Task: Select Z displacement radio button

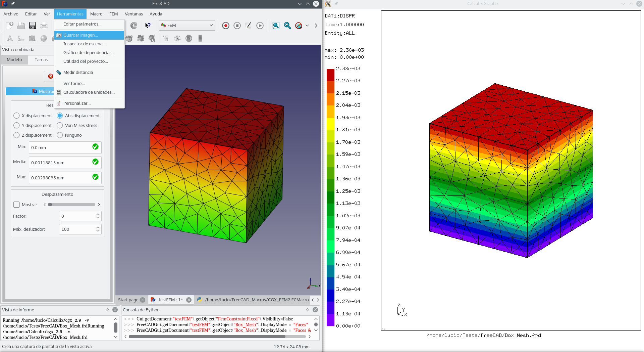Action: click(16, 135)
